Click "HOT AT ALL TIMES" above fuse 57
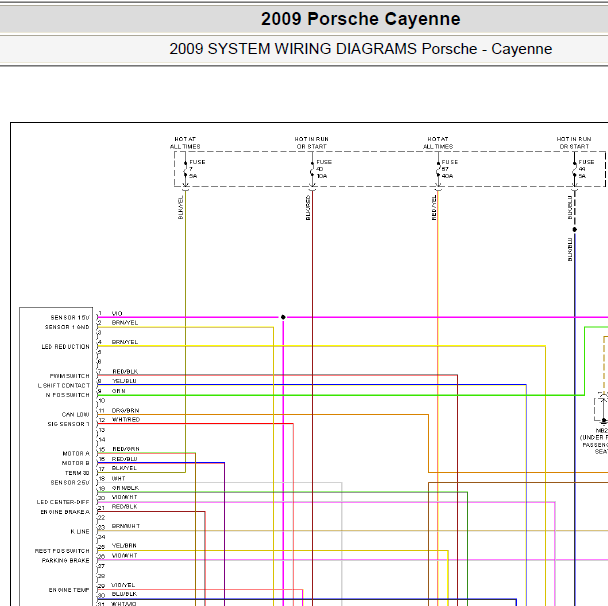This screenshot has width=608, height=606. pos(438,143)
